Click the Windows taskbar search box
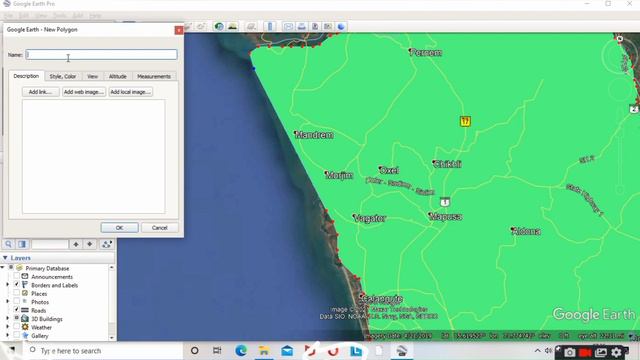The width and height of the screenshot is (640, 360). (x=104, y=351)
